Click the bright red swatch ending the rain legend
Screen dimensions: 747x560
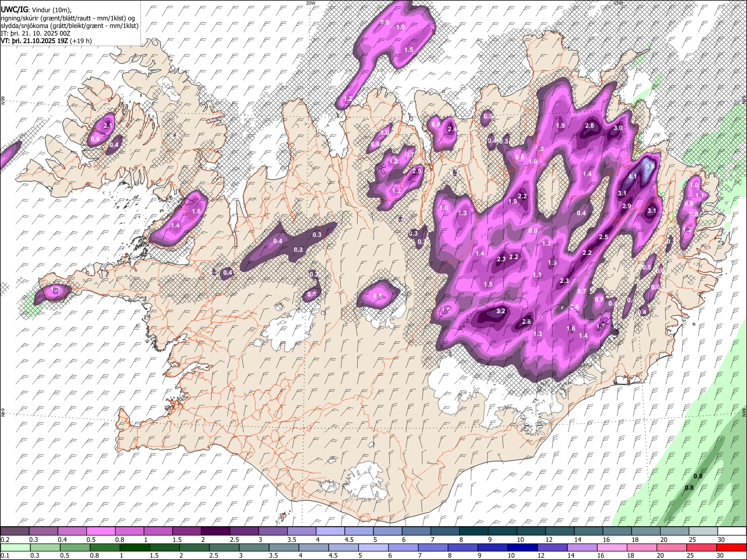[732, 547]
